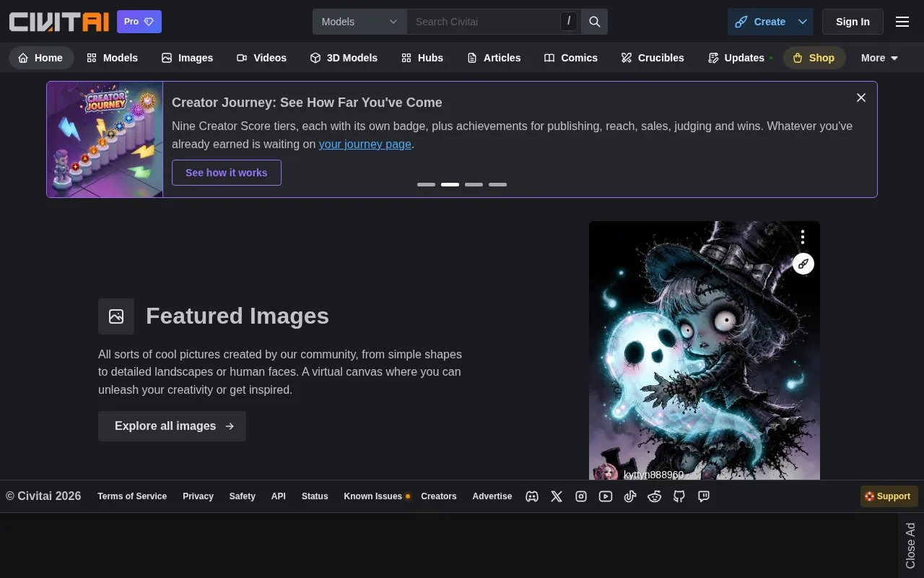This screenshot has height=578, width=924.
Task: Click the remix brush icon on featured image
Action: click(803, 264)
